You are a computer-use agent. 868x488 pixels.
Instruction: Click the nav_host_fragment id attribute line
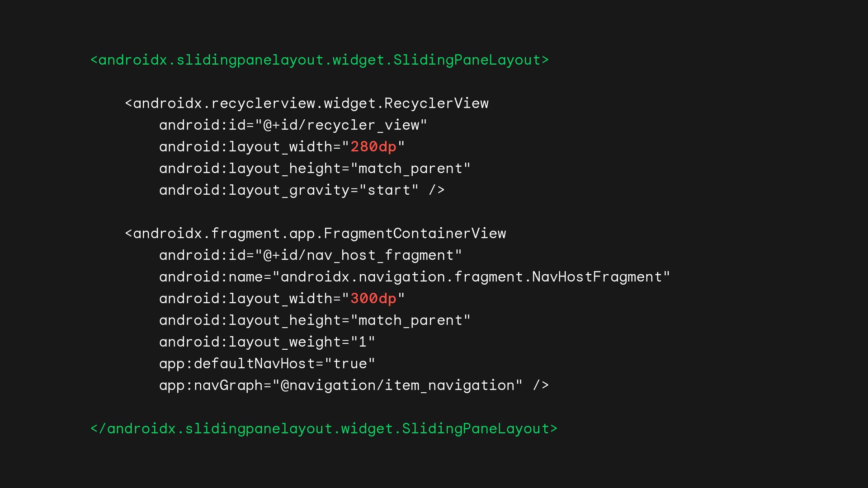[311, 255]
